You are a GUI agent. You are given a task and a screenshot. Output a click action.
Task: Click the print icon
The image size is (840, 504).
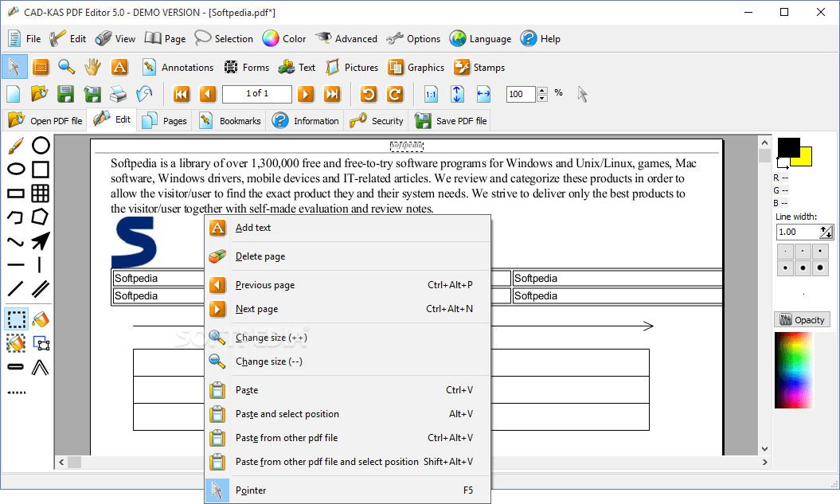[118, 94]
